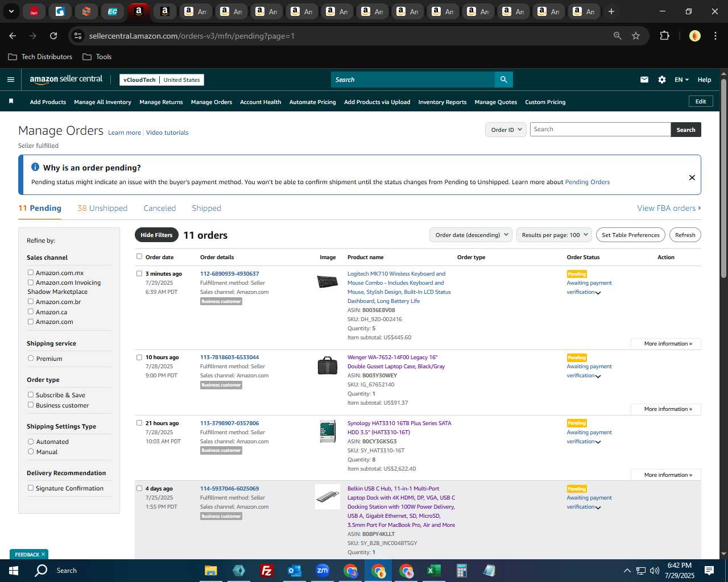Open the EN language dropdown
Image resolution: width=728 pixels, height=582 pixels.
point(681,80)
